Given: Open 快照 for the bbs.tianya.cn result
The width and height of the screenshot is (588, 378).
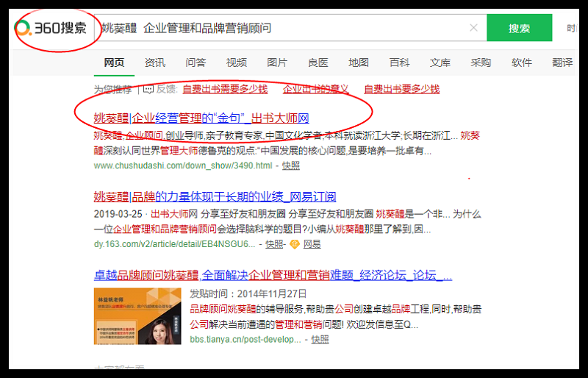Looking at the screenshot, I should (320, 339).
